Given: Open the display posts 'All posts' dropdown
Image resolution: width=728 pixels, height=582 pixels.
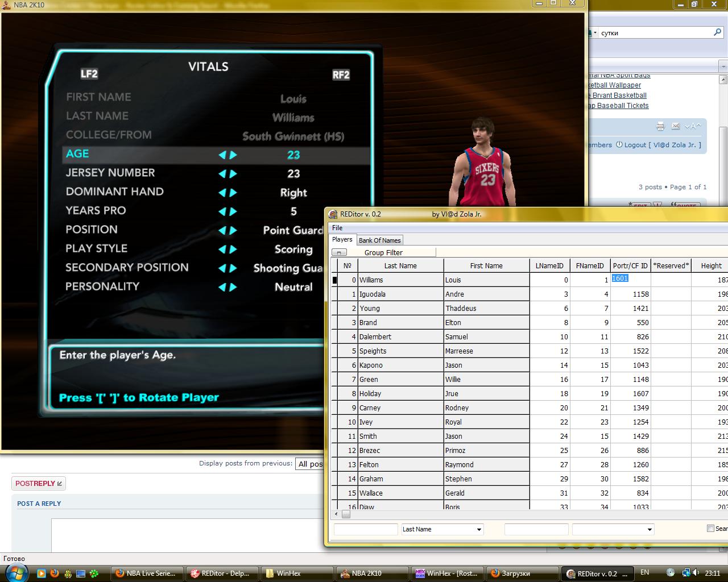Looking at the screenshot, I should coord(310,464).
